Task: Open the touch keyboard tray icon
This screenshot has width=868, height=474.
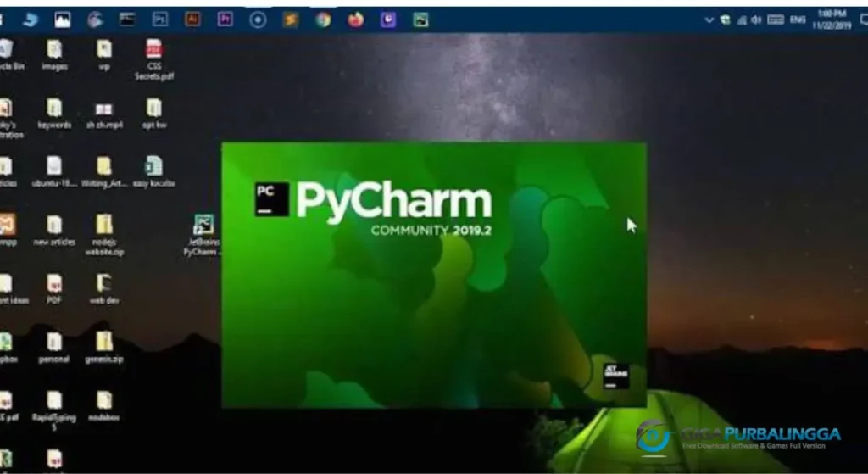Action: pyautogui.click(x=776, y=20)
